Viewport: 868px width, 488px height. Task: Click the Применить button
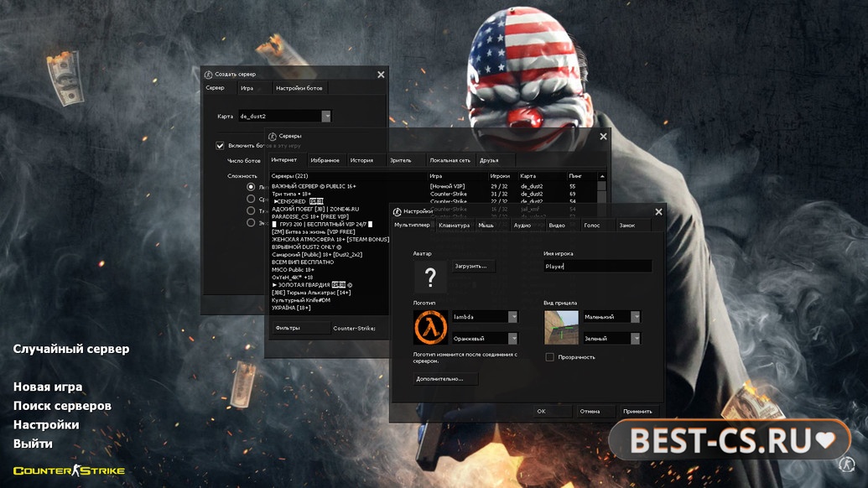[639, 411]
